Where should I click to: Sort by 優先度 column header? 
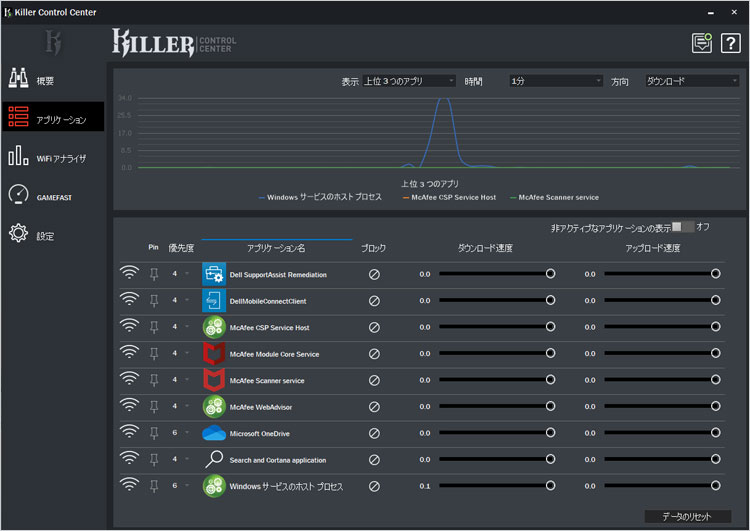[181, 248]
